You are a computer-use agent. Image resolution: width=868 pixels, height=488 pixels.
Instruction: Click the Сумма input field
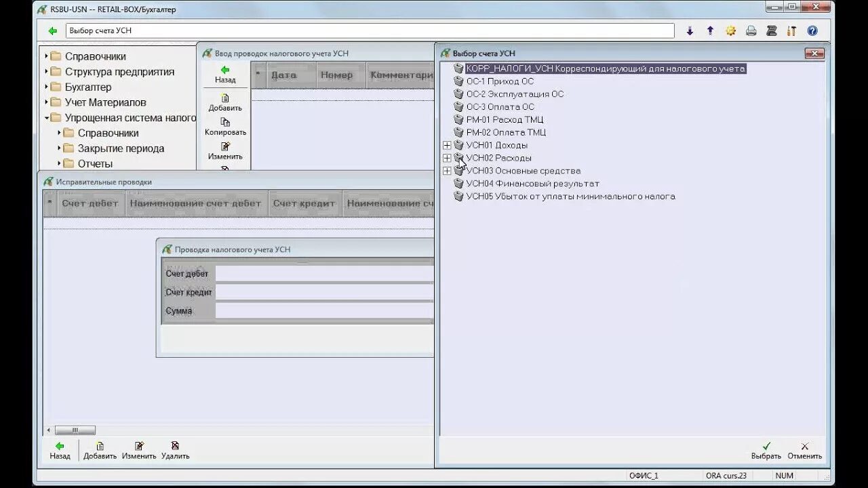(x=324, y=310)
